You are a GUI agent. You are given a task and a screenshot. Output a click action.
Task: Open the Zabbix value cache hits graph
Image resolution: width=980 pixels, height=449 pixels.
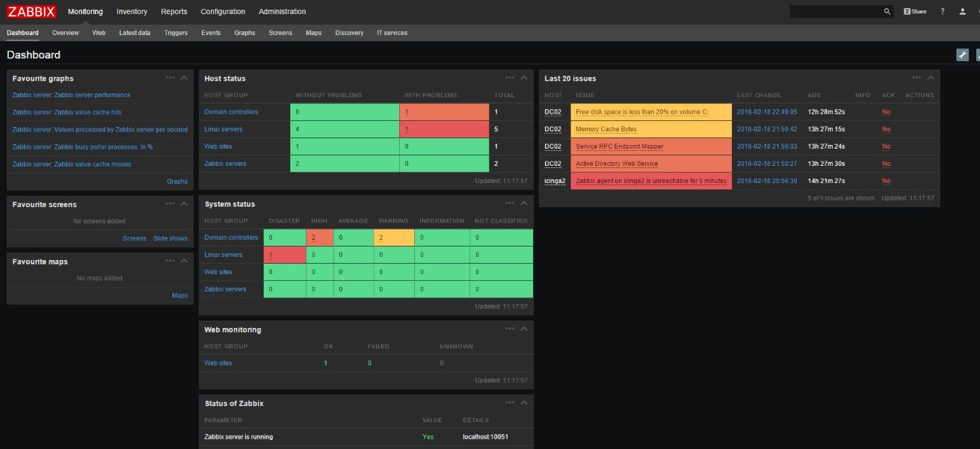pyautogui.click(x=67, y=112)
